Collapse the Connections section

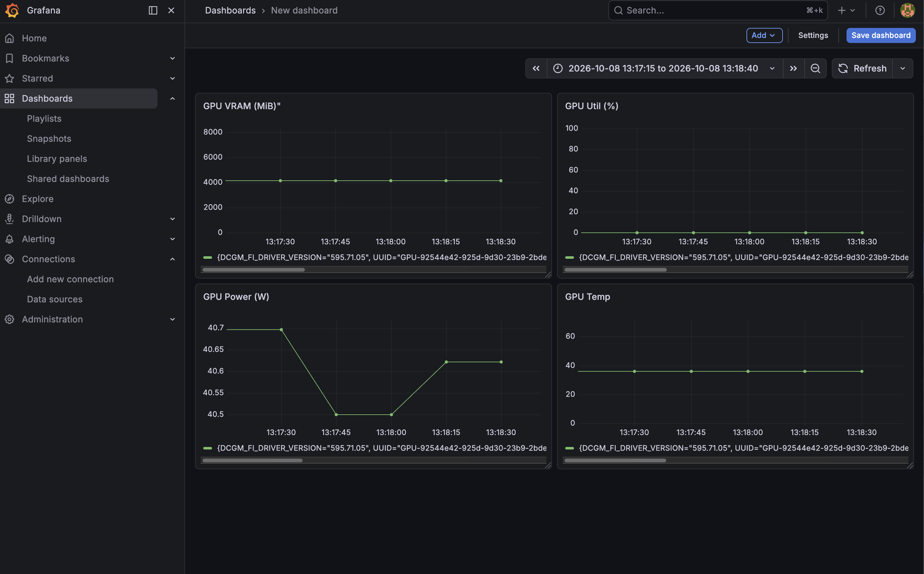coord(173,259)
